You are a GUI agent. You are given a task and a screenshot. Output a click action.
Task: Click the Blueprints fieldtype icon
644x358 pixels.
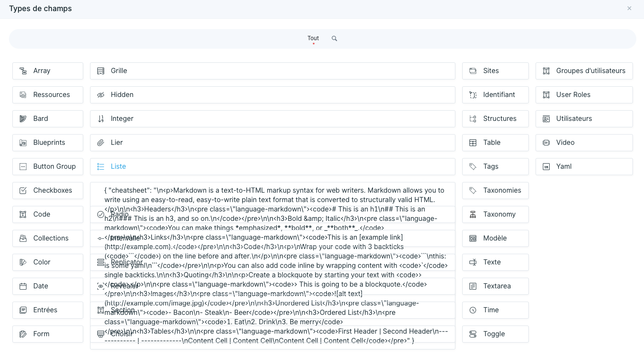23,143
